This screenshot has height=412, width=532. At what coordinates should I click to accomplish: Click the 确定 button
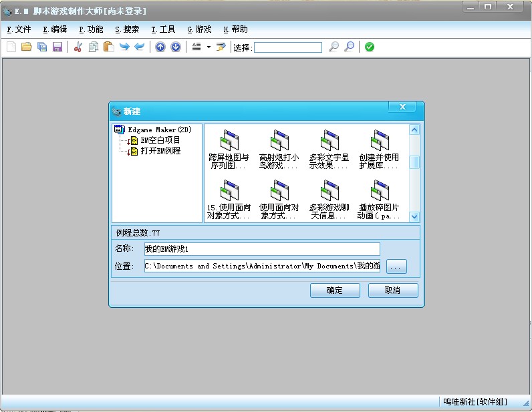pyautogui.click(x=335, y=290)
